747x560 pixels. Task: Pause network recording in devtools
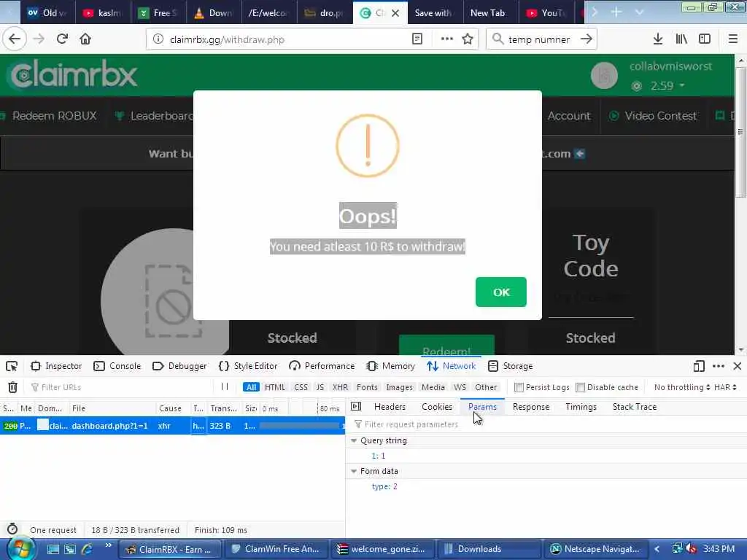(x=225, y=386)
